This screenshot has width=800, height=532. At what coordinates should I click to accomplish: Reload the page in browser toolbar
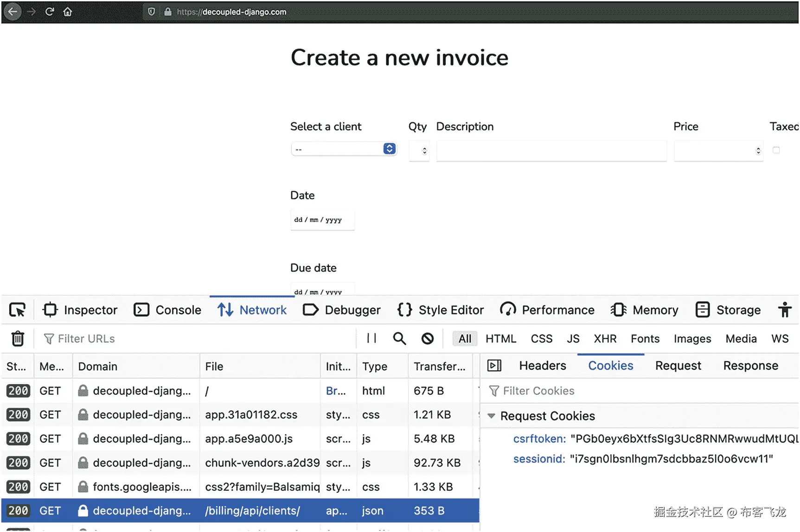50,12
